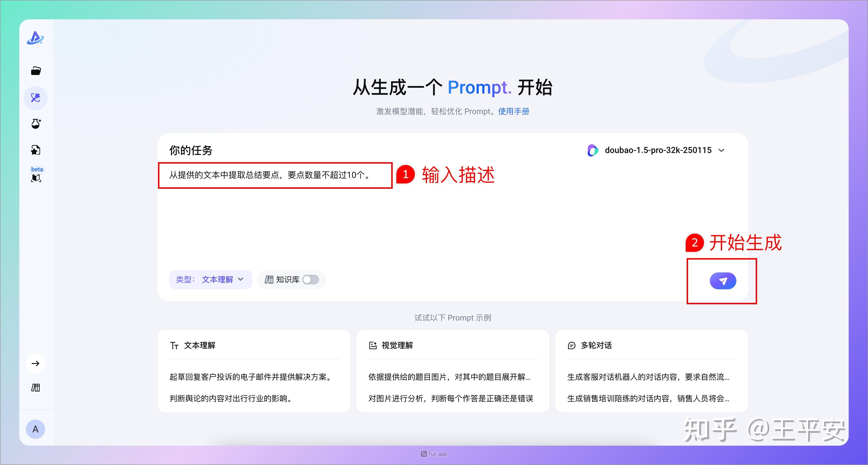Open the 类型 文本理解 dropdown
Image resolution: width=868 pixels, height=465 pixels.
[x=210, y=280]
